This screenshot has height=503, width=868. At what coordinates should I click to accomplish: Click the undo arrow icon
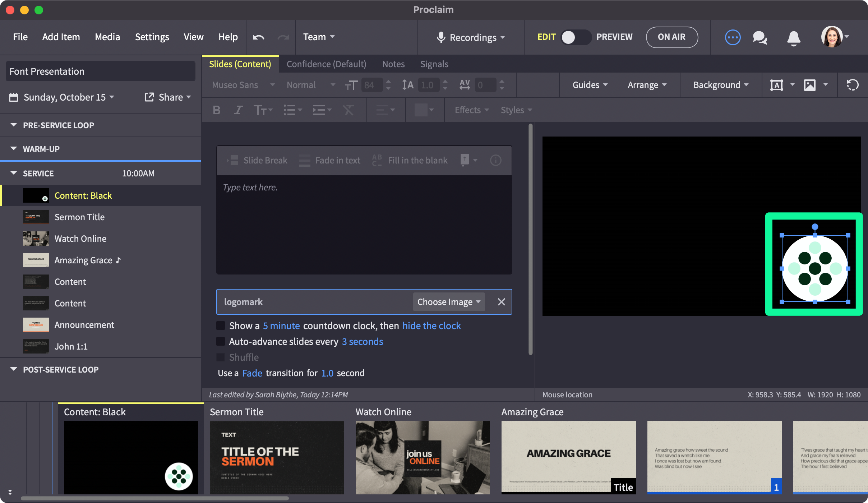258,37
